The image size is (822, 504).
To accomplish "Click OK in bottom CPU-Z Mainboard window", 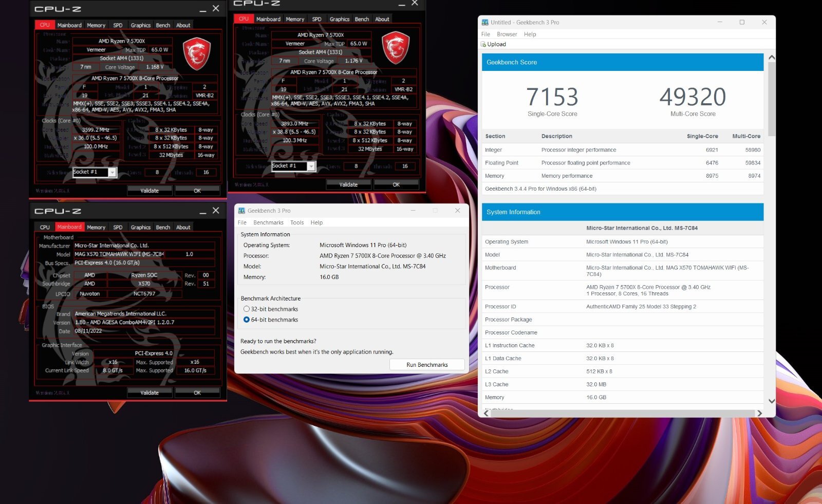I will 197,393.
